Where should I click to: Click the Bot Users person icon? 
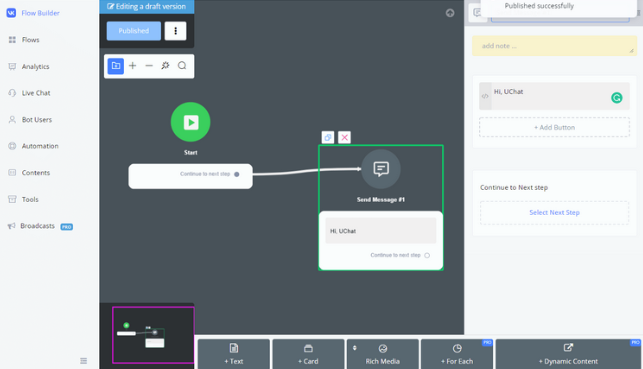tap(12, 120)
